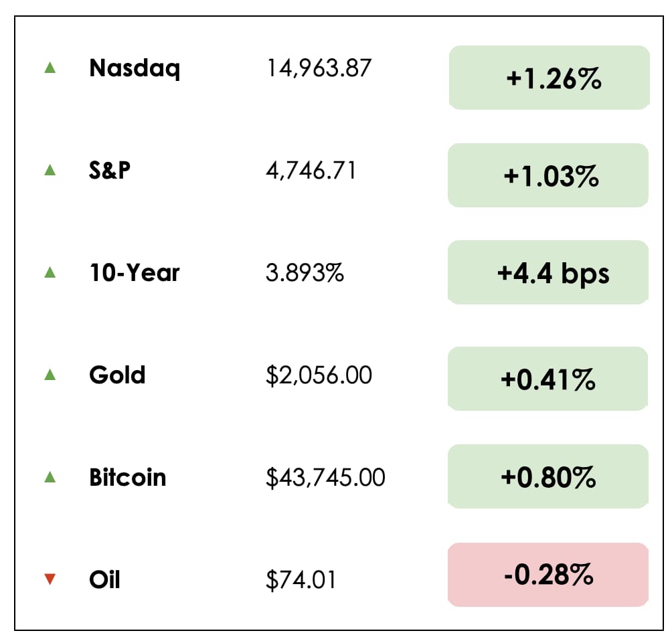Click the up arrow next to 10-Year
The image size is (672, 641).
click(50, 273)
